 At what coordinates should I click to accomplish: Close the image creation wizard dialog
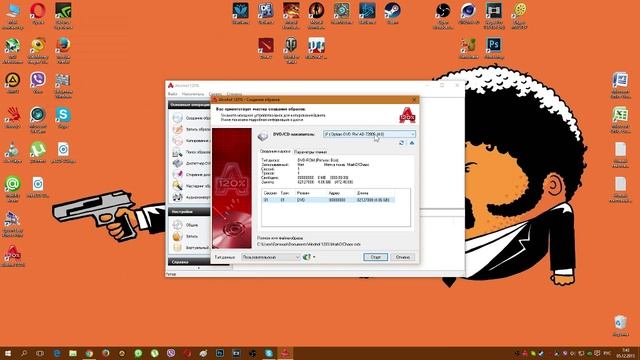pos(414,100)
